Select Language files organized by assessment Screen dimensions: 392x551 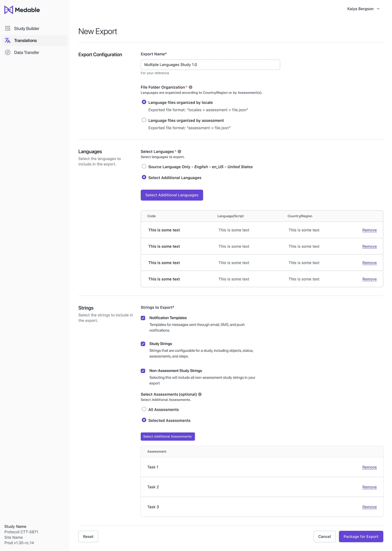coord(144,120)
